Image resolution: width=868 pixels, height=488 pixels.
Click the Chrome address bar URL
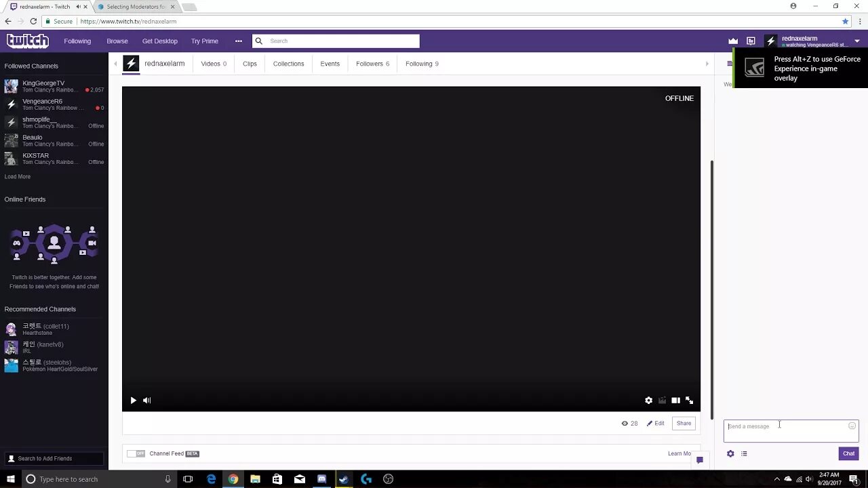point(128,21)
